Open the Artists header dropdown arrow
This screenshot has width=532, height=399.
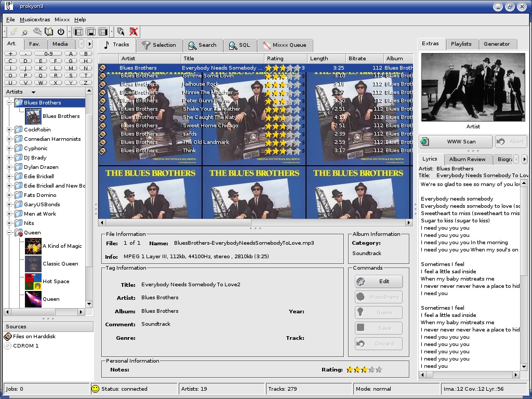point(33,92)
